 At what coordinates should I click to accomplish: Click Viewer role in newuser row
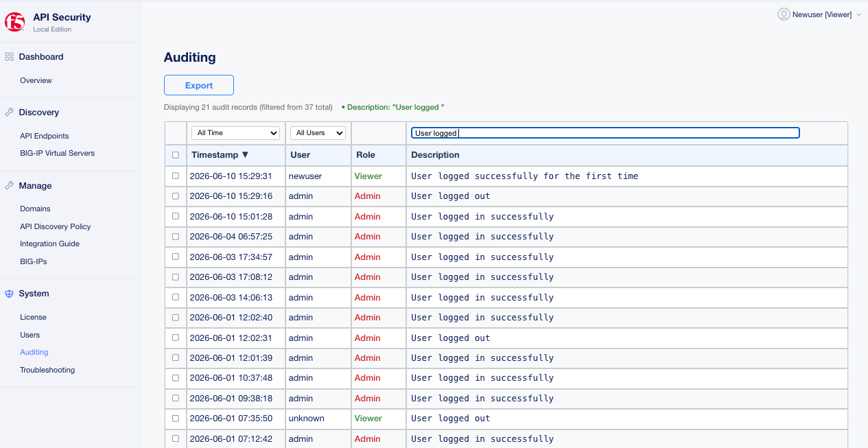(x=368, y=176)
